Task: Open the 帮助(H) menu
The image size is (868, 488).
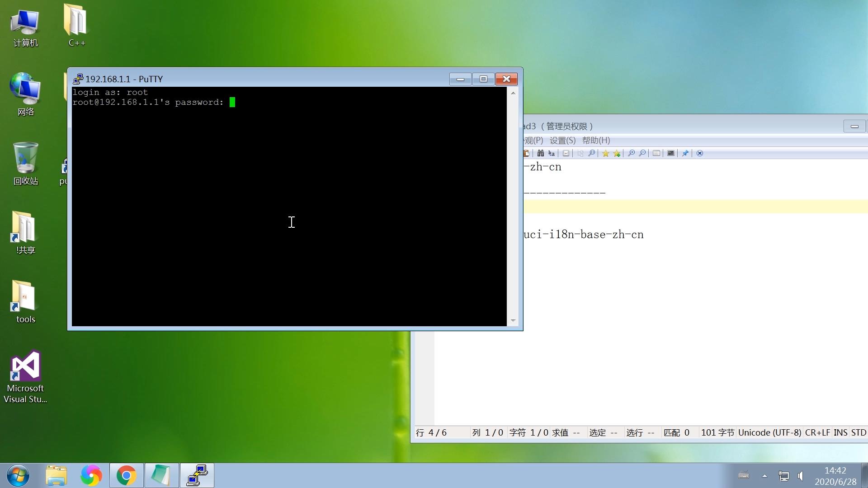Action: click(596, 141)
